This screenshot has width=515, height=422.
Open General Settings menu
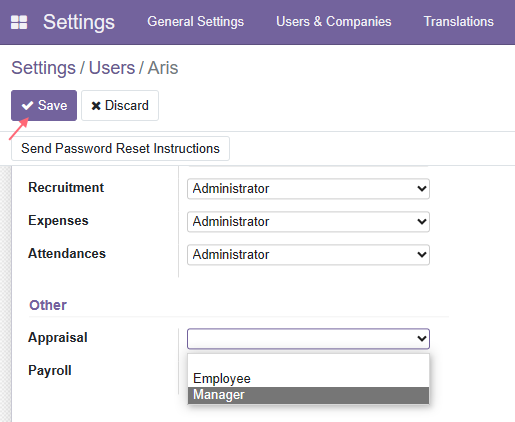click(196, 22)
